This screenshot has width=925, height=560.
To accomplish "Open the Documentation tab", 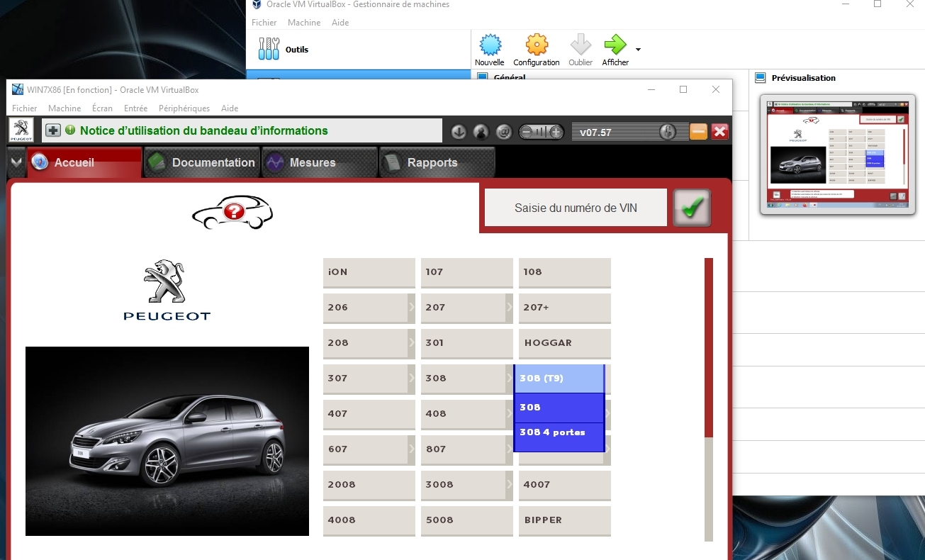I will [202, 162].
